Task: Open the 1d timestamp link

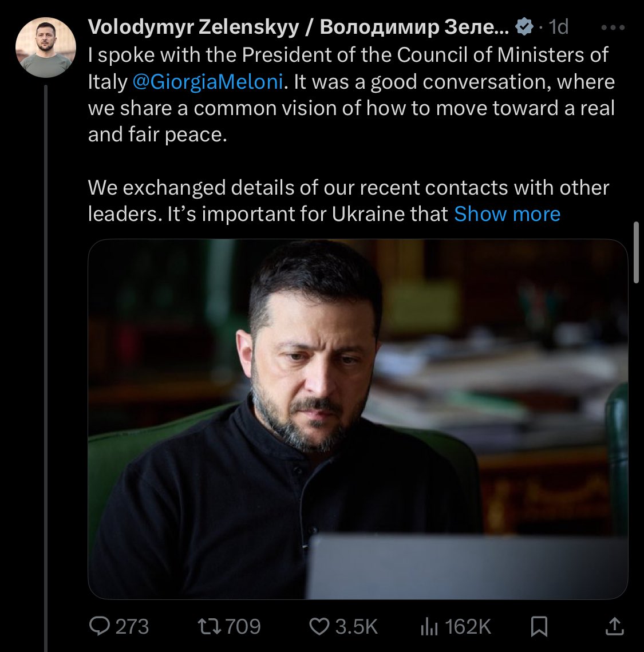Action: (x=558, y=27)
